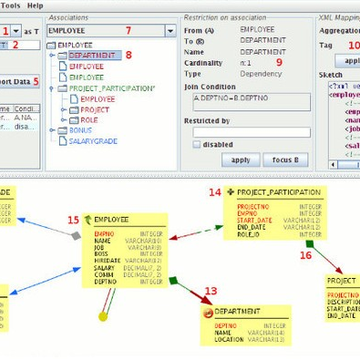Click the Cardinality value n:1
360x360 pixels.
(x=246, y=63)
